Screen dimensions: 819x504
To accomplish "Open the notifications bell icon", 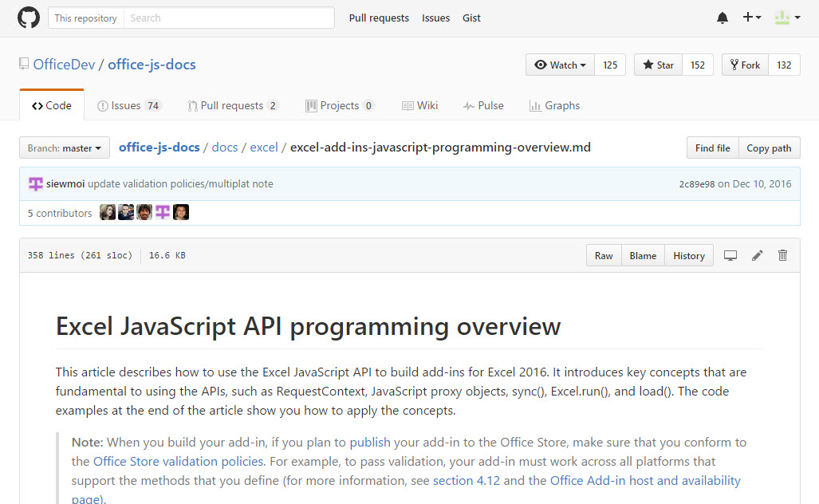I will [x=723, y=17].
